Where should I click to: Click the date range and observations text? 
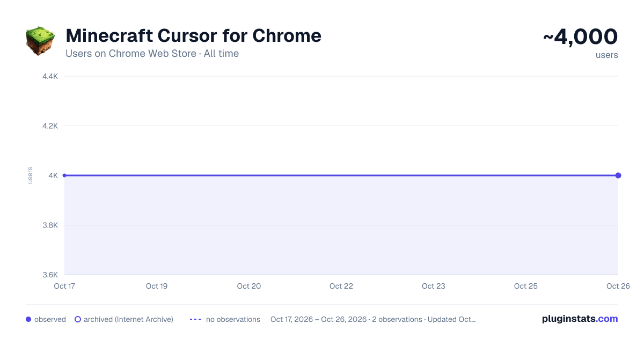pos(373,319)
